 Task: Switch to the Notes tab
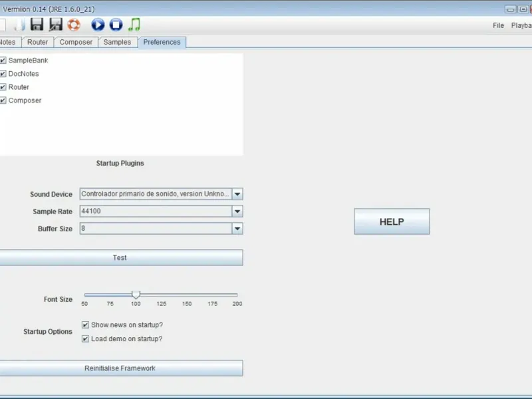pyautogui.click(x=9, y=42)
